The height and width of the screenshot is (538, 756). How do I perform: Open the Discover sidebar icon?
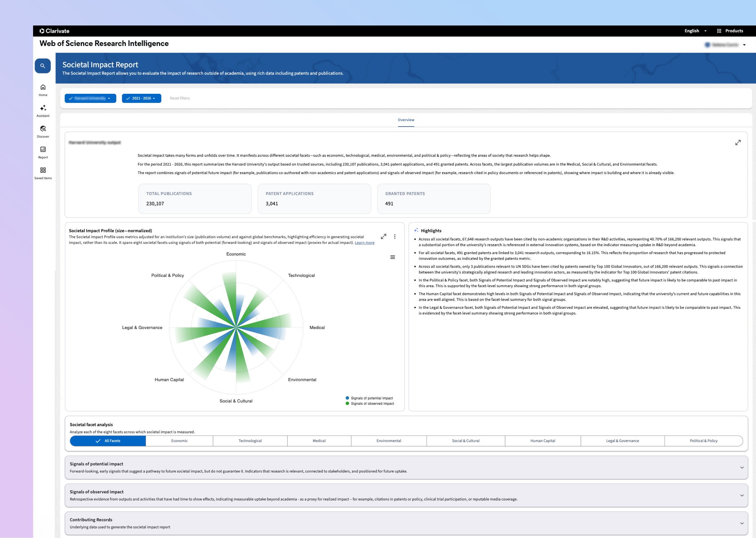coord(43,129)
